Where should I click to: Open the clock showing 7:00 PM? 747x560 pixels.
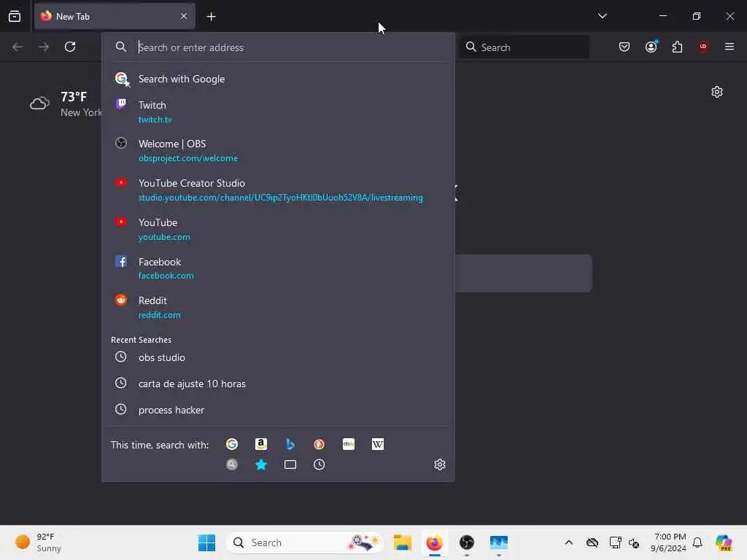668,542
